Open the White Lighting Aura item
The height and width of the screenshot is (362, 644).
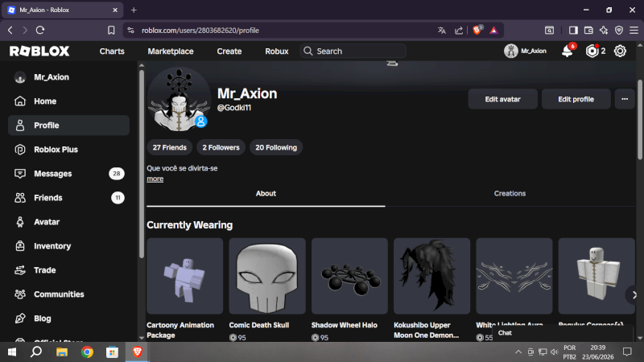514,276
